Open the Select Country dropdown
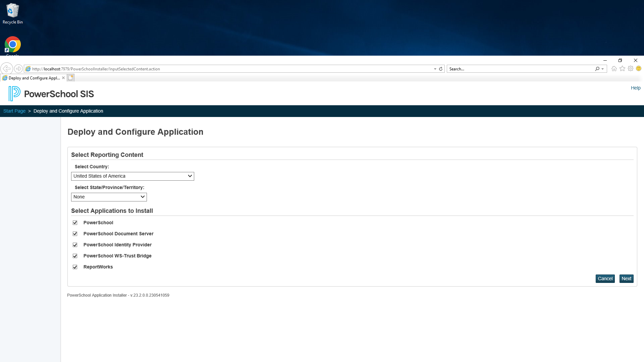Image resolution: width=644 pixels, height=362 pixels. pos(132,176)
